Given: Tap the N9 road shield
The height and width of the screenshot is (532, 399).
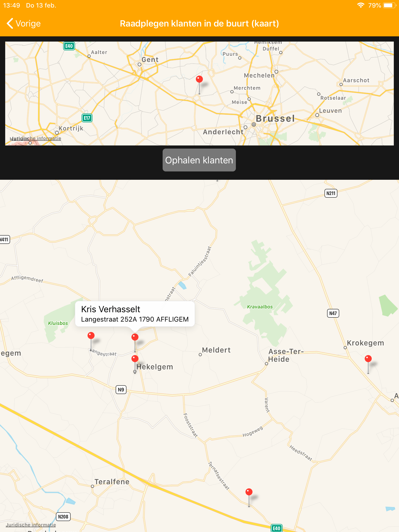Looking at the screenshot, I should 121,390.
